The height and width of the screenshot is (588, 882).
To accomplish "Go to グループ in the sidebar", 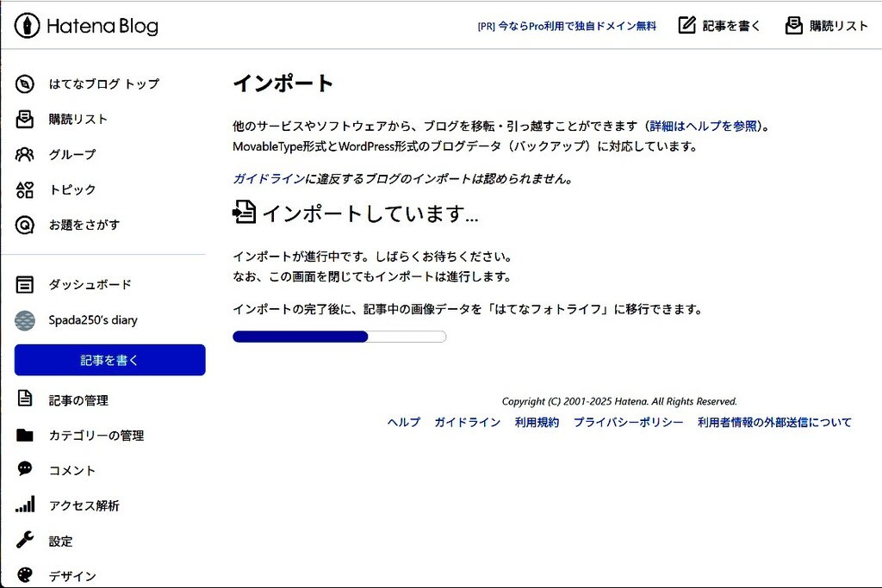I will [72, 155].
